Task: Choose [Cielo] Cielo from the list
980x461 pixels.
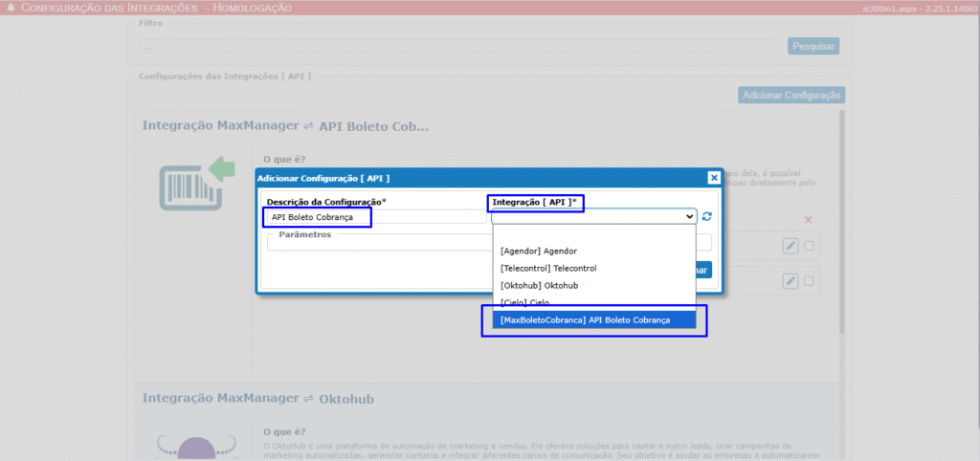Action: pyautogui.click(x=593, y=302)
